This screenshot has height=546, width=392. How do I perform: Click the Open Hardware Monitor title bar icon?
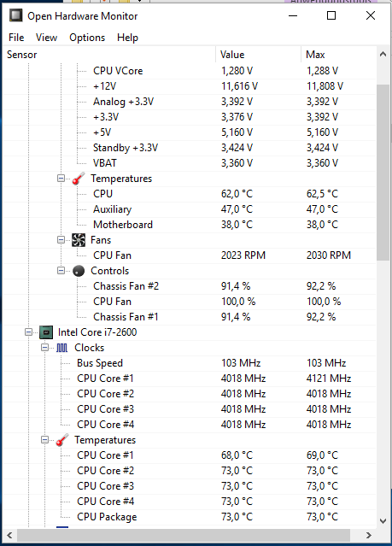coord(15,15)
